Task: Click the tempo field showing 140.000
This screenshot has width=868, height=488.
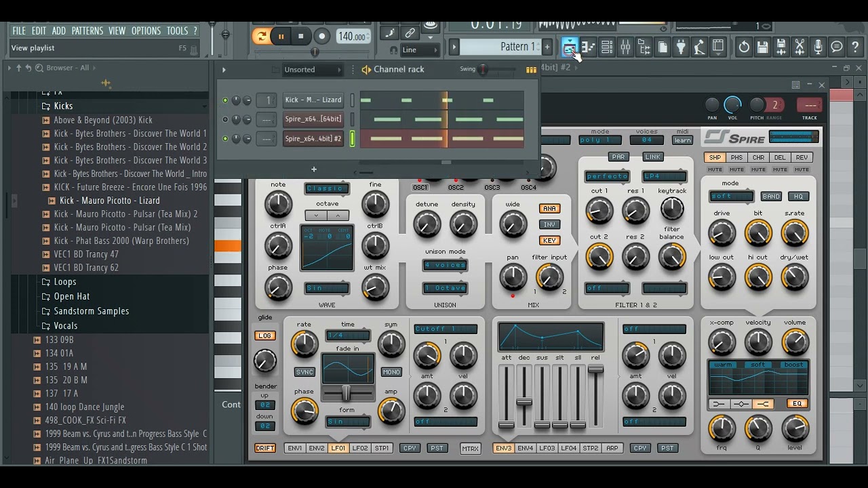Action: pos(352,37)
